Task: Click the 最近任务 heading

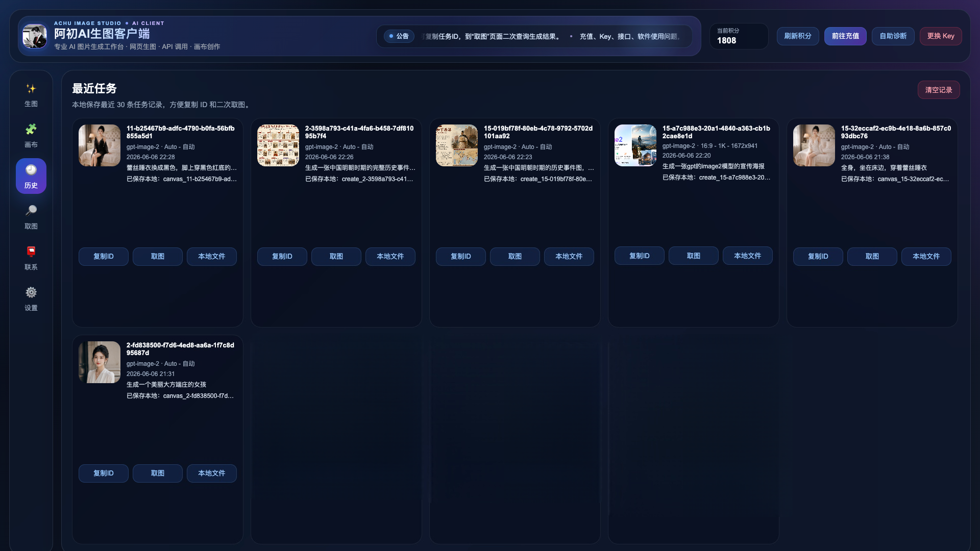Action: click(94, 89)
